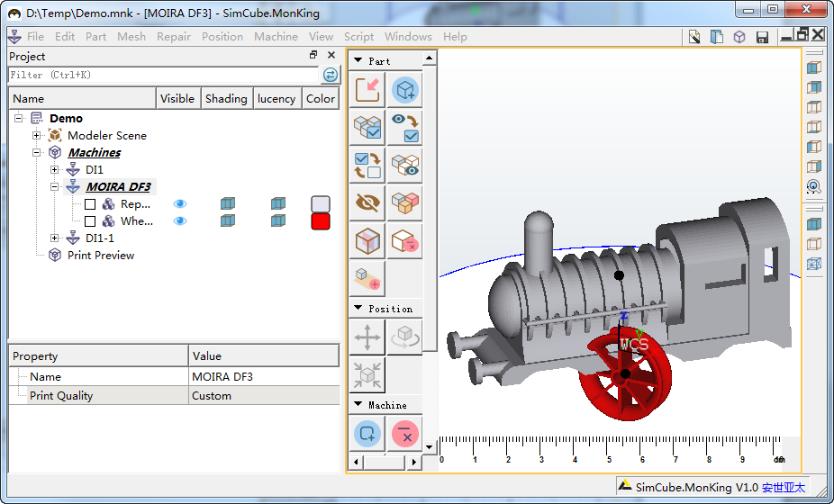Click the select visible parts eye-checkmark icon
Viewport: 834px width, 504px height.
point(405,128)
